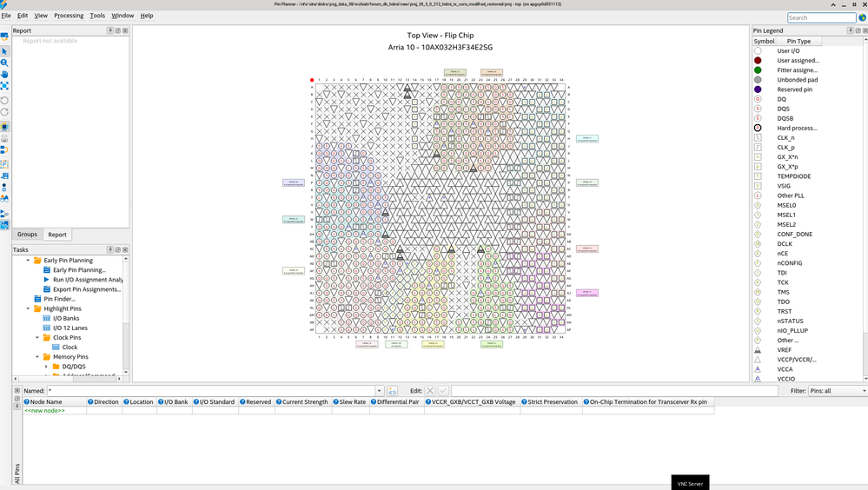Click the pin swap icon
Viewport: 868px width, 490px height.
pos(4,150)
